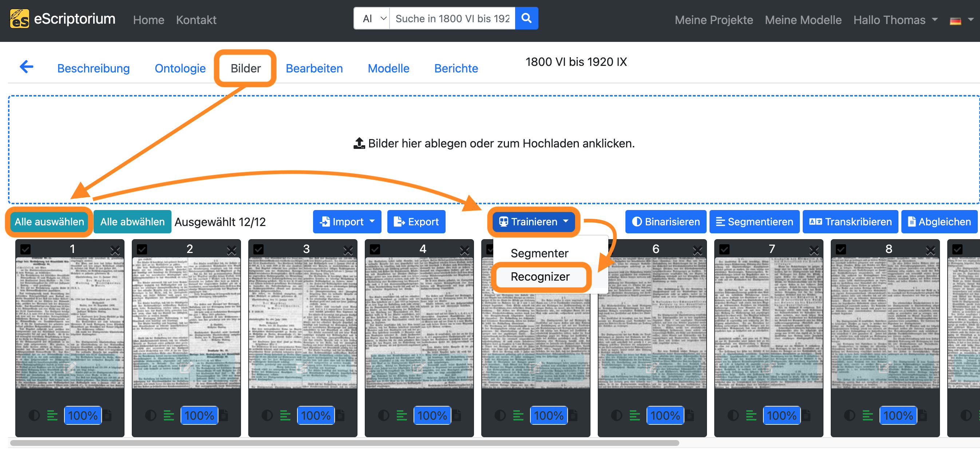980x455 pixels.
Task: Click binarization status icon on card 1
Action: pyautogui.click(x=34, y=415)
